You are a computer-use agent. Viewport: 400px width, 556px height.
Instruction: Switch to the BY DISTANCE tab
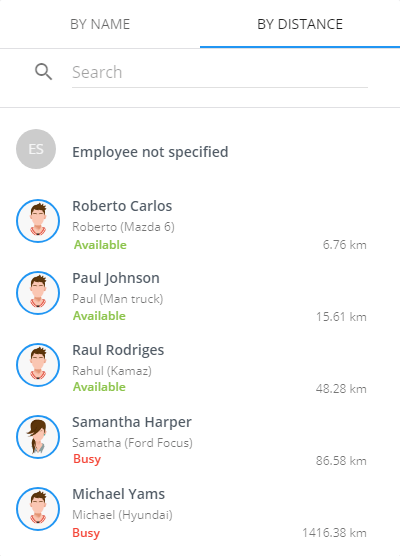pos(300,24)
